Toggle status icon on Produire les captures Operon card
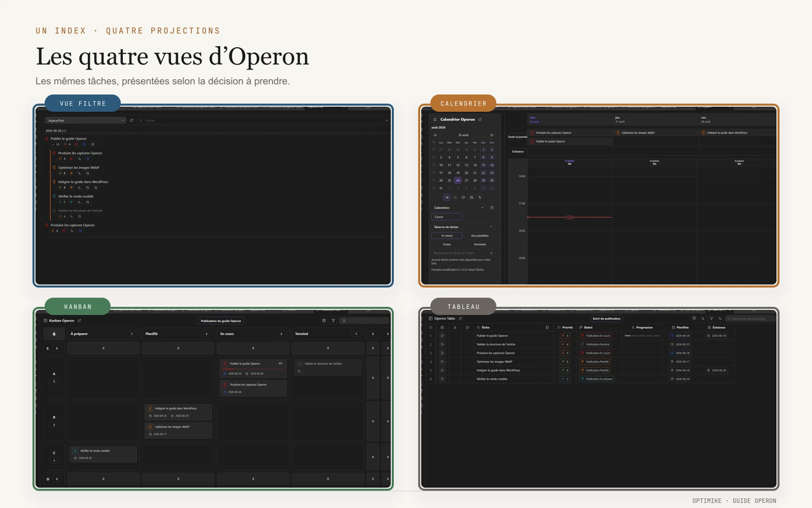 coord(225,385)
